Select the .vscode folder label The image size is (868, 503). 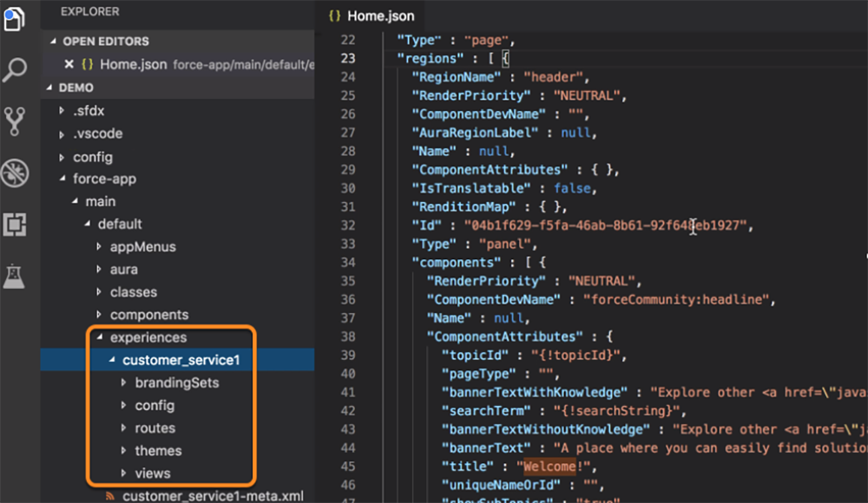(98, 134)
